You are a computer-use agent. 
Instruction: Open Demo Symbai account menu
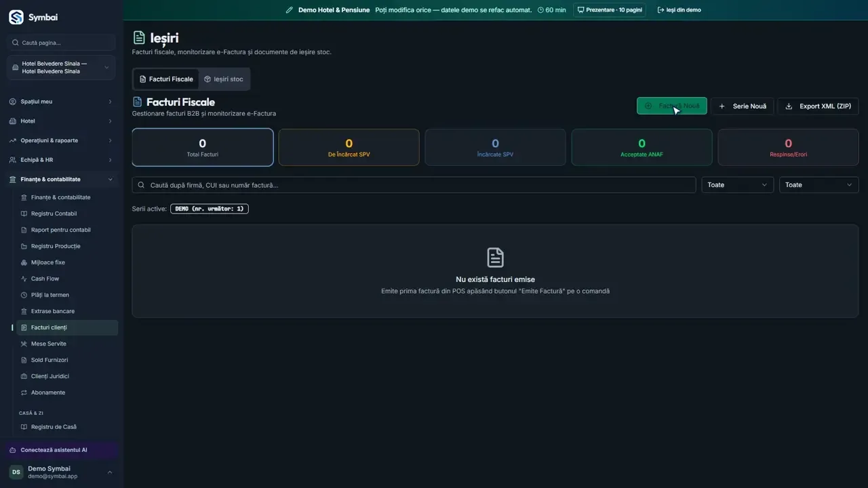point(61,472)
